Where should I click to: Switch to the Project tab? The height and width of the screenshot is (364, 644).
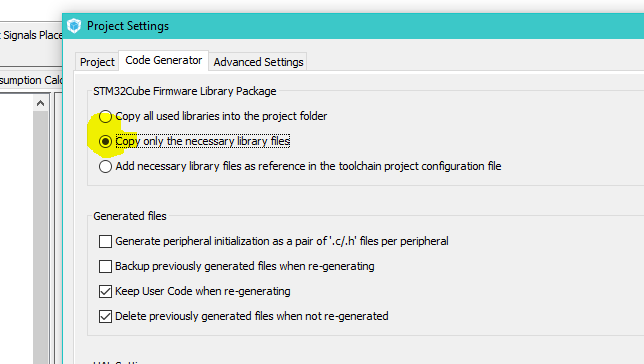[97, 62]
